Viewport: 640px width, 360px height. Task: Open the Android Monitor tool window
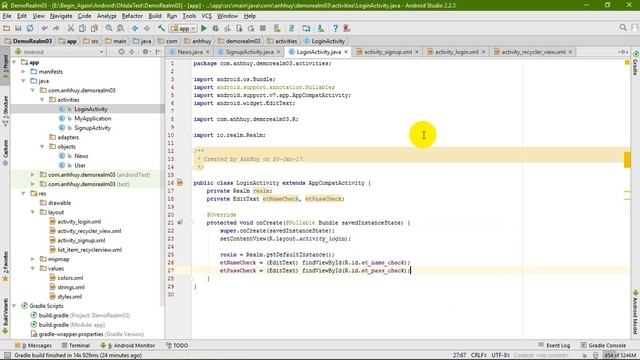(128, 345)
